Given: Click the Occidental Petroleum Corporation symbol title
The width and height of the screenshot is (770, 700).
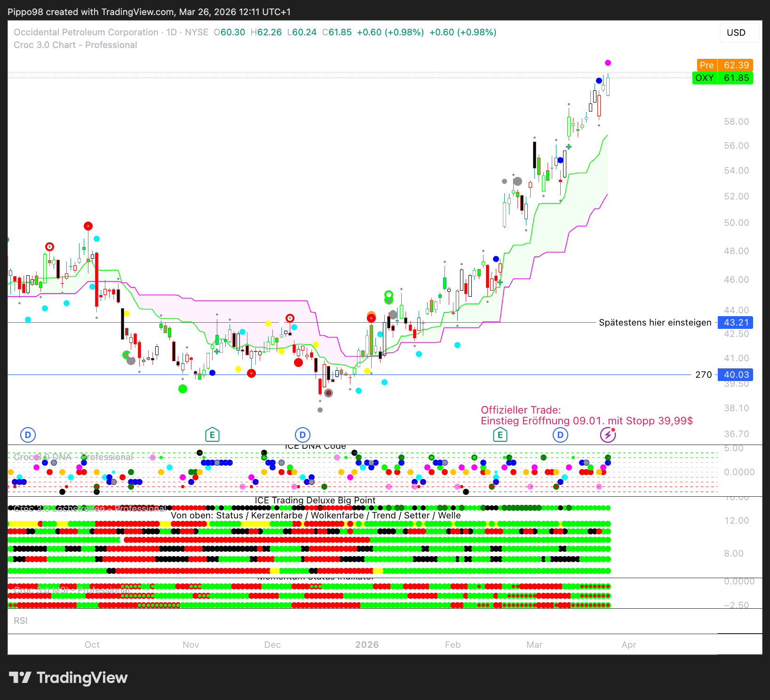Looking at the screenshot, I should point(86,32).
